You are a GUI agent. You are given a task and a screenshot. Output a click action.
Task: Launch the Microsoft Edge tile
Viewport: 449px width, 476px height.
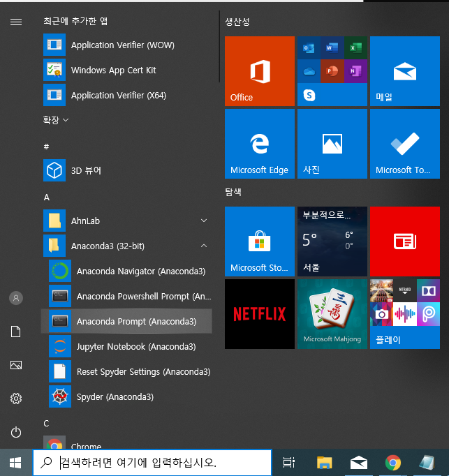coord(260,144)
